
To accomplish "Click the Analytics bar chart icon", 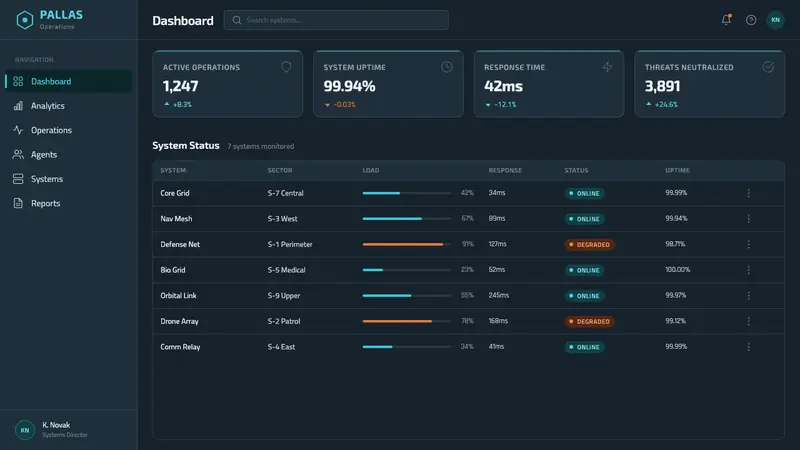I will (x=18, y=106).
